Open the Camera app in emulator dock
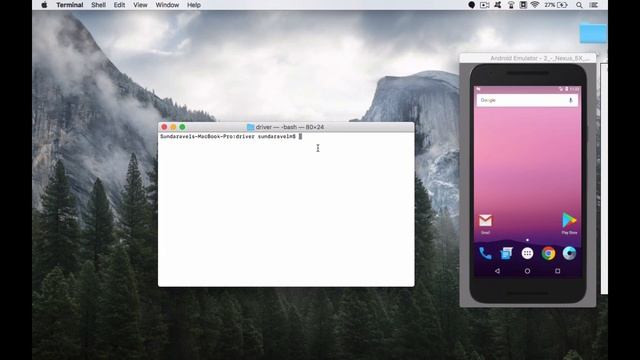The image size is (640, 360). pos(569,253)
